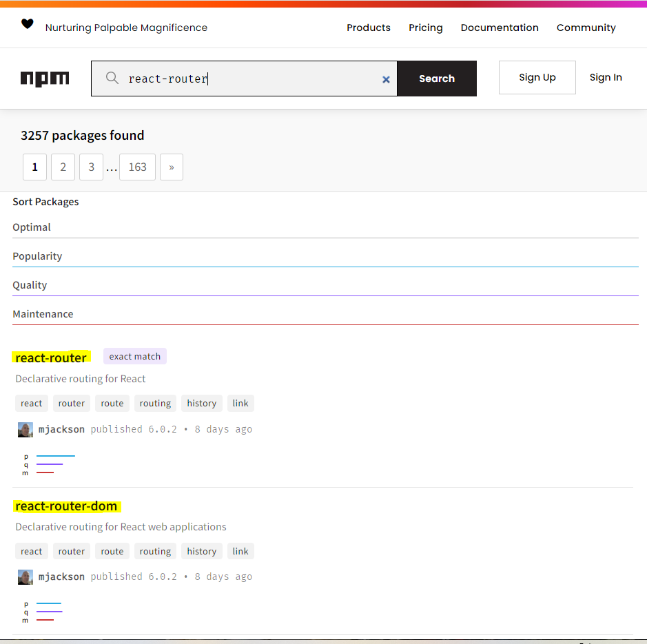Click the npm logo
Image resolution: width=647 pixels, height=644 pixels.
45,79
